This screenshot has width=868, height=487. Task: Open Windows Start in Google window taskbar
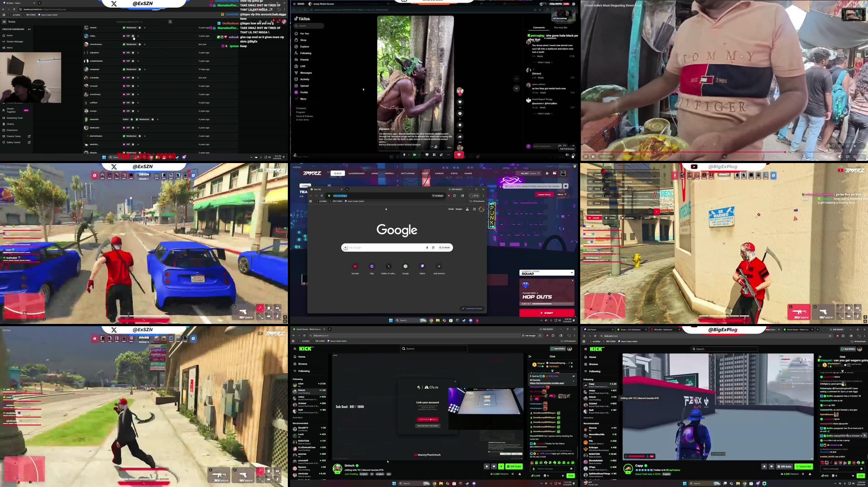[391, 320]
